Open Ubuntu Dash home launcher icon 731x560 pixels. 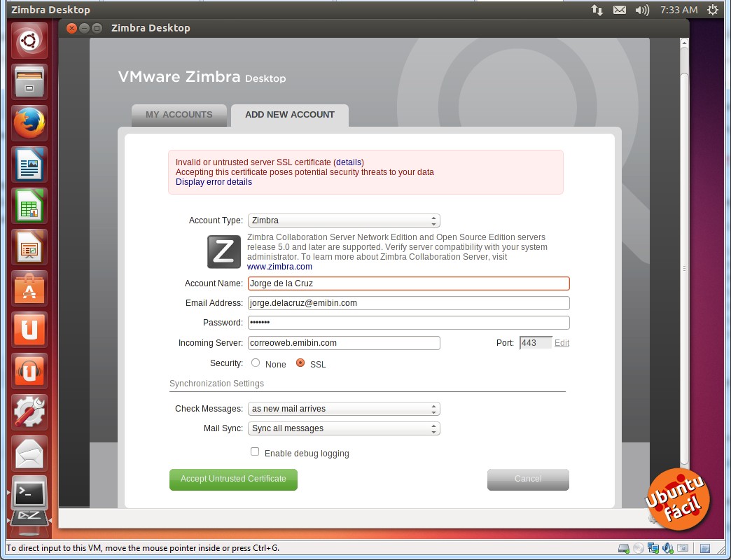click(x=29, y=41)
